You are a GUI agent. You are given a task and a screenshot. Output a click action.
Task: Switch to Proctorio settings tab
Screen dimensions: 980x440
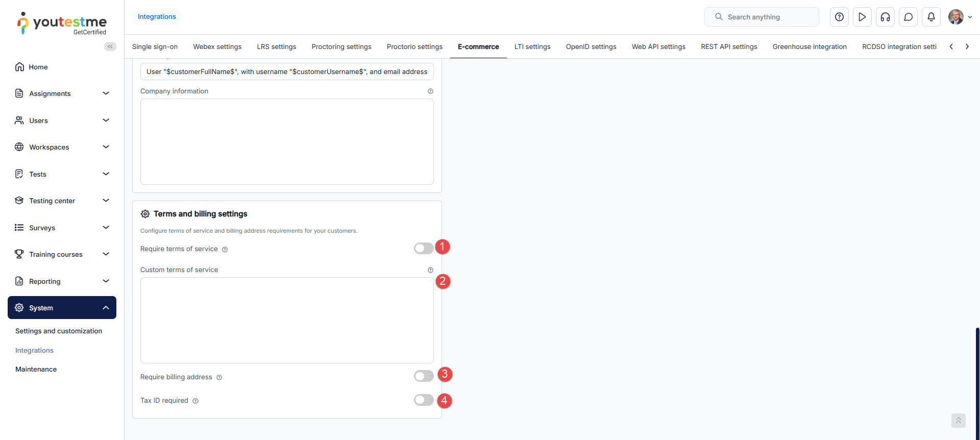[x=414, y=46]
